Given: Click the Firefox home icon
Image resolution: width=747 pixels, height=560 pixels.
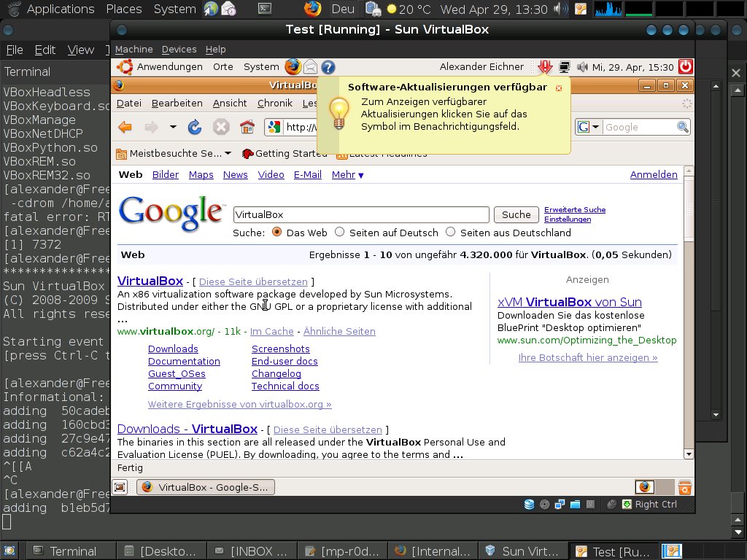Looking at the screenshot, I should coord(247,128).
